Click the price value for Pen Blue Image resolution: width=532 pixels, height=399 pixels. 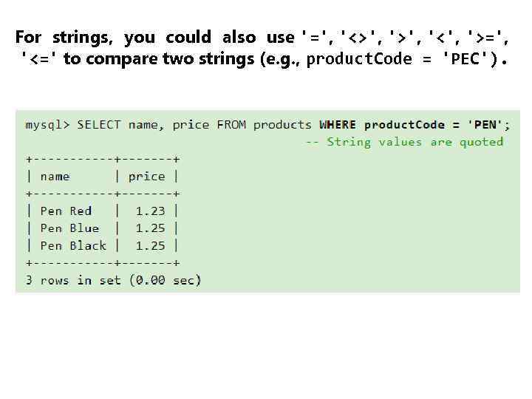[150, 228]
